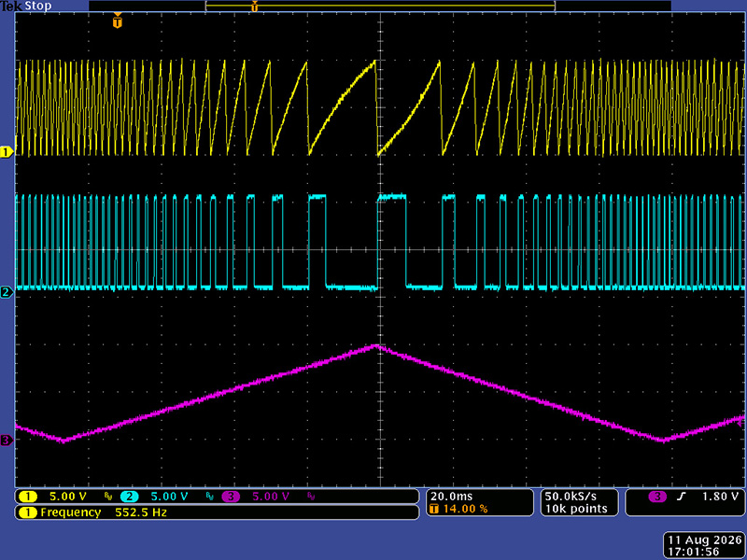747x560 pixels.
Task: Select the yellow channel 1 badge beside 5.00 V
Action: 28,497
